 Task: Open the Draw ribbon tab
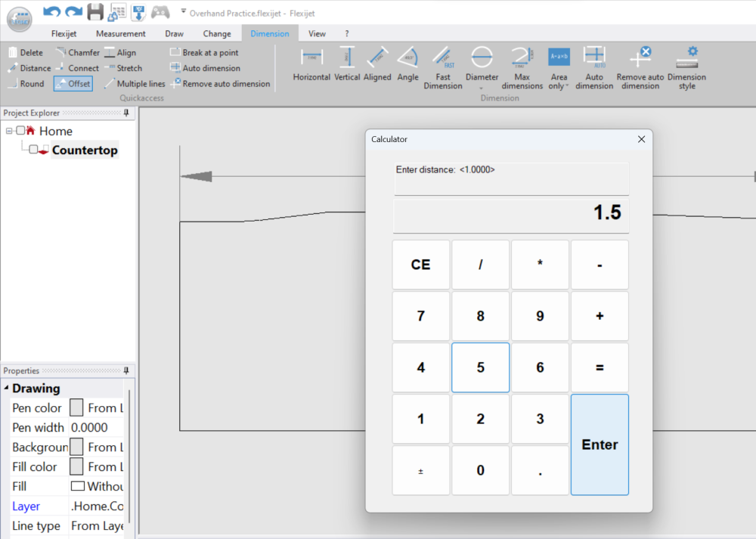(174, 33)
